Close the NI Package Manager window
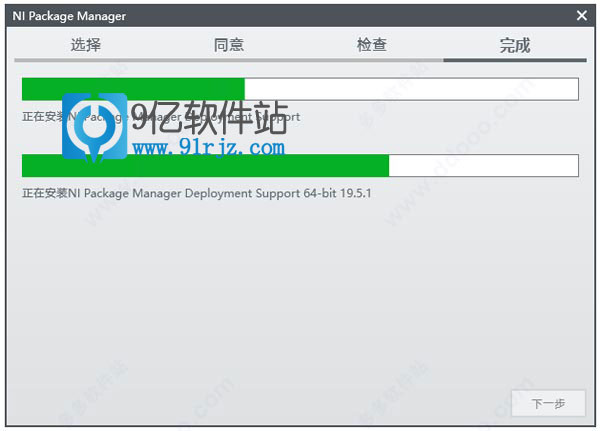This screenshot has height=431, width=600. [x=582, y=16]
